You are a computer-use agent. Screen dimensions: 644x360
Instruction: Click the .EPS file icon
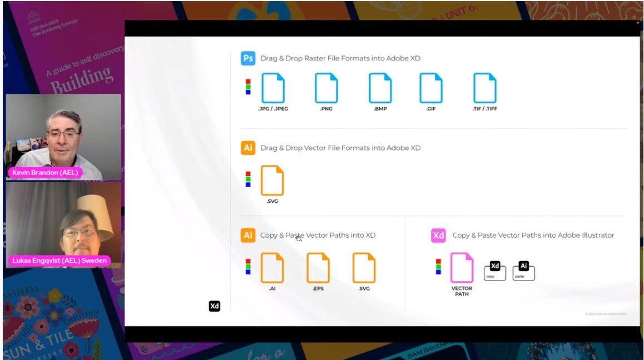click(x=318, y=268)
